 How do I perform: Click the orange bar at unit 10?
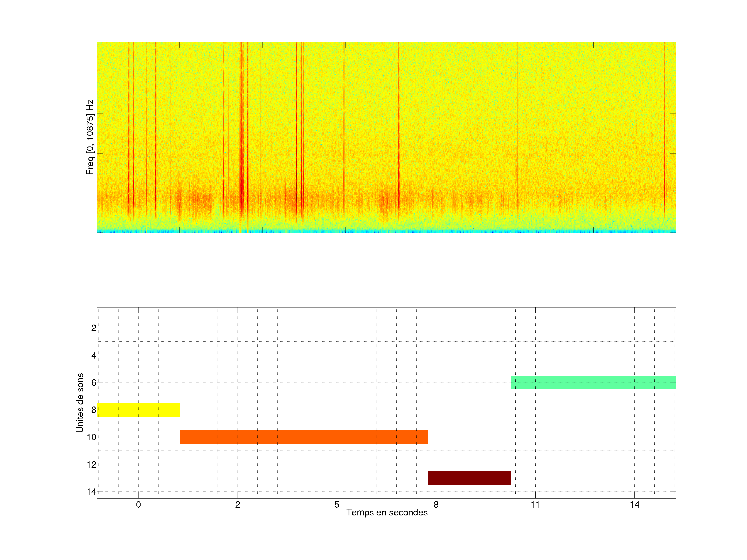coord(303,437)
